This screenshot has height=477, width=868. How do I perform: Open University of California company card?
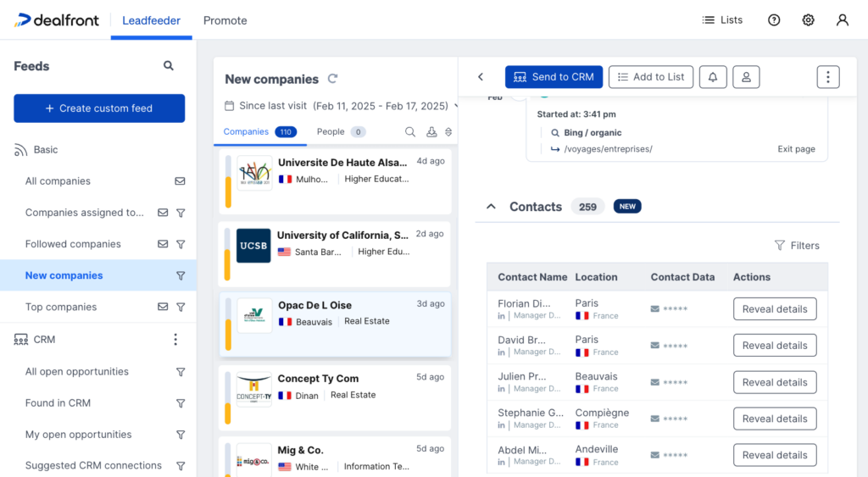click(335, 254)
